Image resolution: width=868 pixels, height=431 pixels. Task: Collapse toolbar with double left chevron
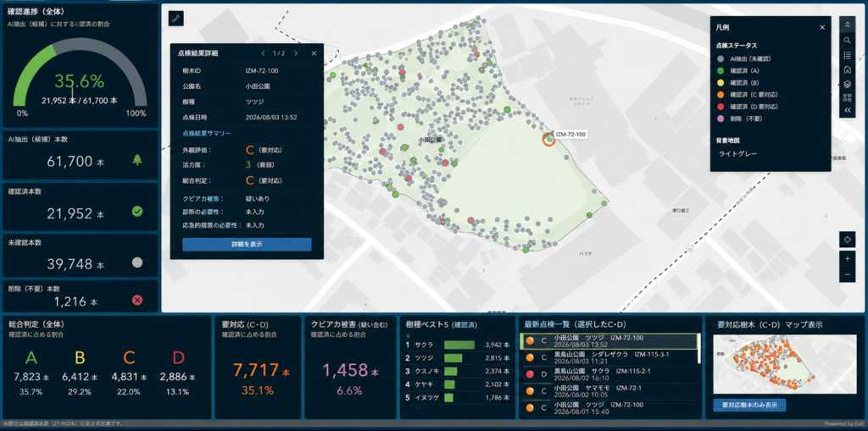(x=847, y=111)
